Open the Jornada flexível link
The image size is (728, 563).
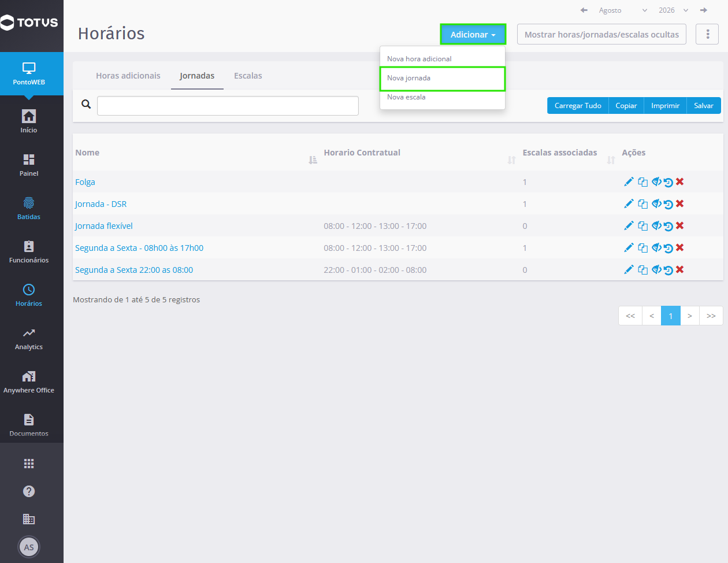click(x=104, y=226)
